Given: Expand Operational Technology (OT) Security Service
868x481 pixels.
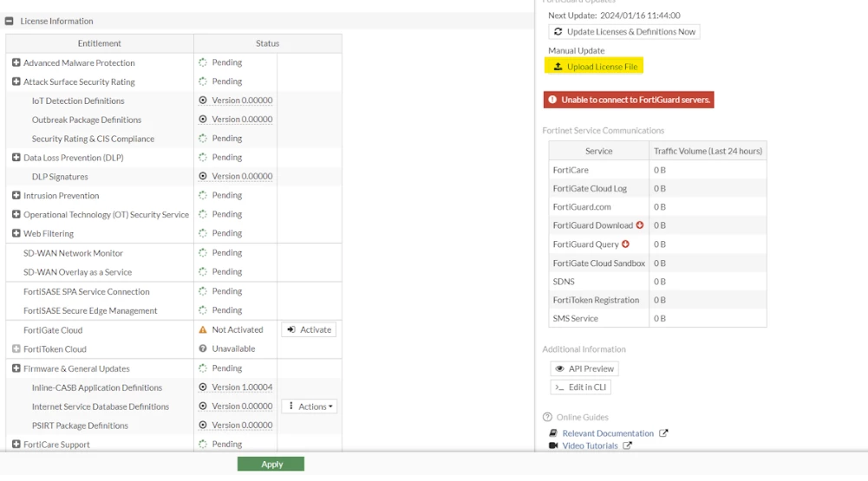Looking at the screenshot, I should (16, 214).
